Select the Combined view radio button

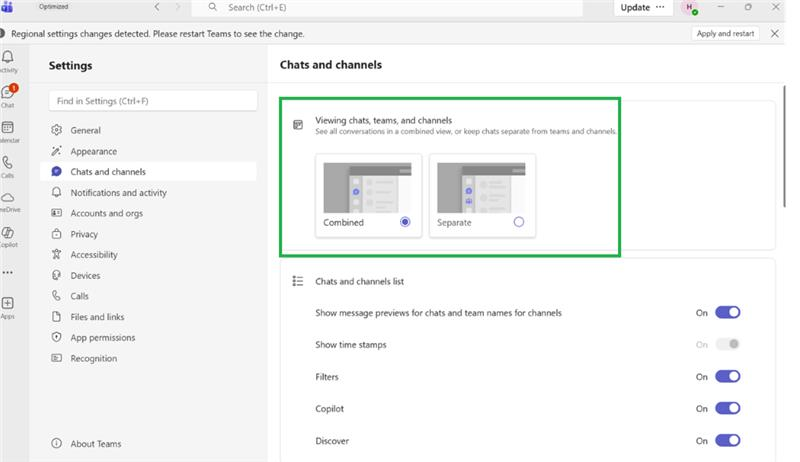tap(405, 222)
